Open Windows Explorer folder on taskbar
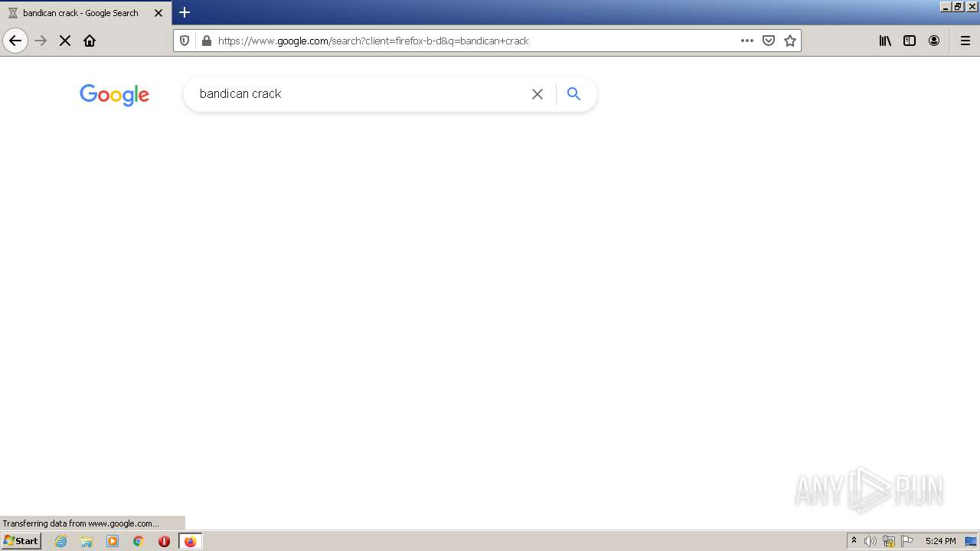Image resolution: width=980 pixels, height=551 pixels. pyautogui.click(x=87, y=541)
